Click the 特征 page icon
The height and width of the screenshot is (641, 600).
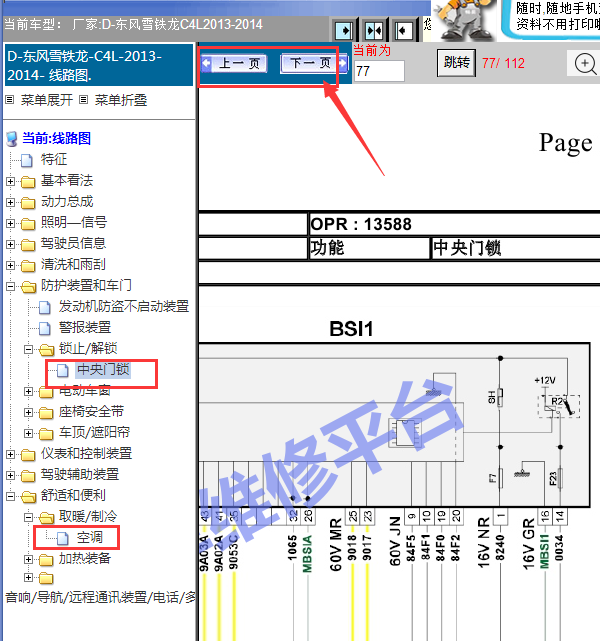[27, 160]
